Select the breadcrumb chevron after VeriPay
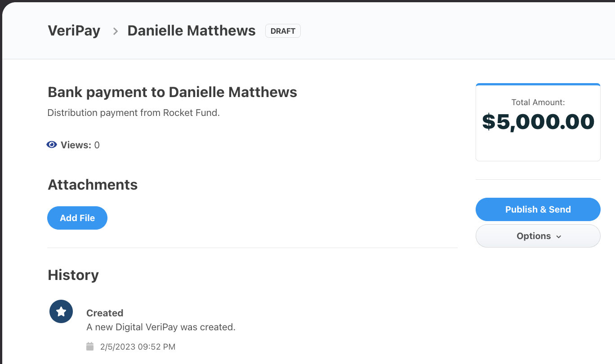Viewport: 615px width, 364px height. 115,31
